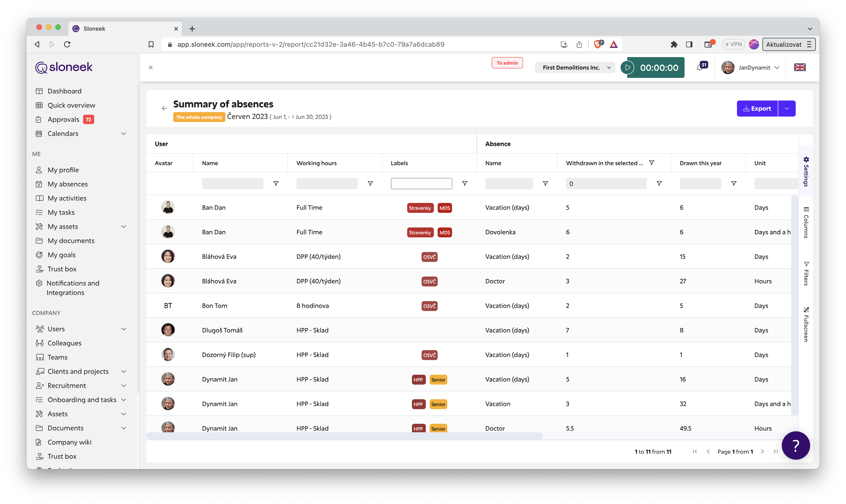This screenshot has height=504, width=846.
Task: Click the Export button
Action: (x=757, y=109)
